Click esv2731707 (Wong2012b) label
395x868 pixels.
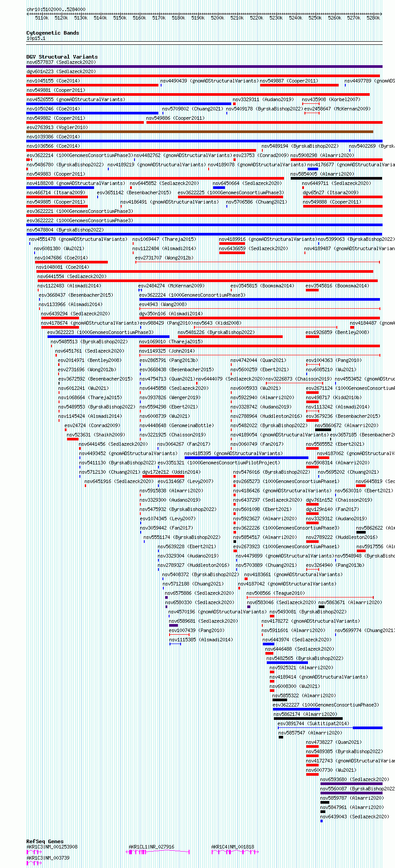click(x=165, y=258)
